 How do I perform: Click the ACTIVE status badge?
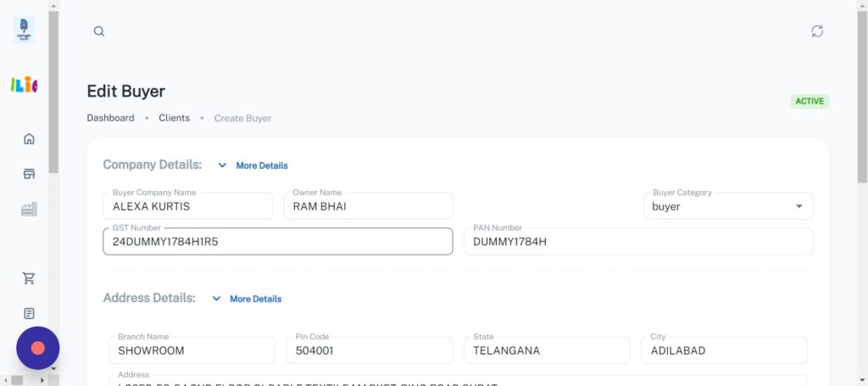pyautogui.click(x=809, y=101)
